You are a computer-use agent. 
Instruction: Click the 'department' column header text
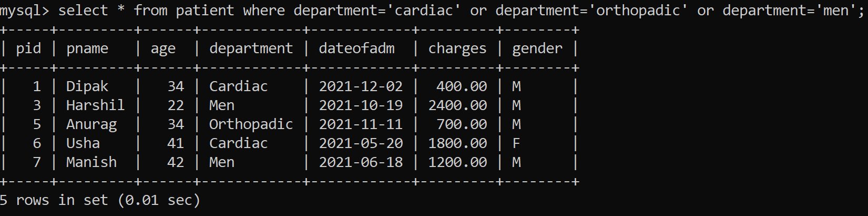[x=251, y=49]
